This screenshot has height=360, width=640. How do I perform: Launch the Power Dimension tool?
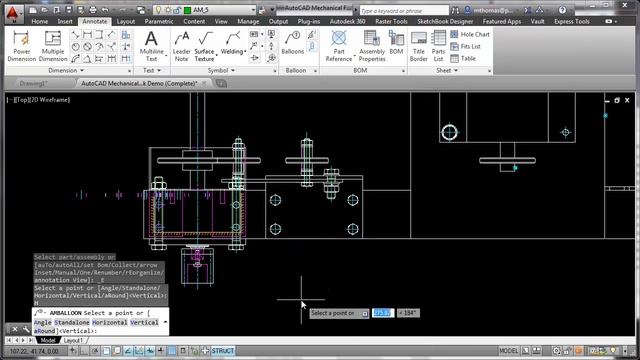[x=22, y=46]
